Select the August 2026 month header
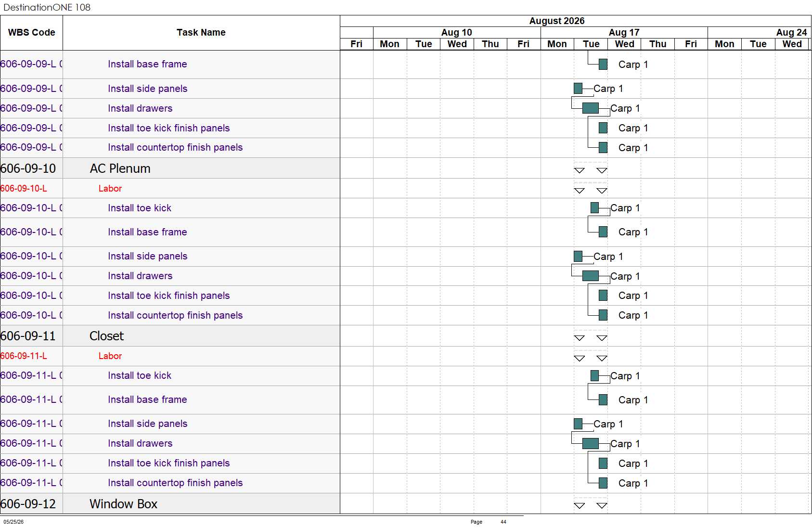This screenshot has width=812, height=528. pos(556,21)
